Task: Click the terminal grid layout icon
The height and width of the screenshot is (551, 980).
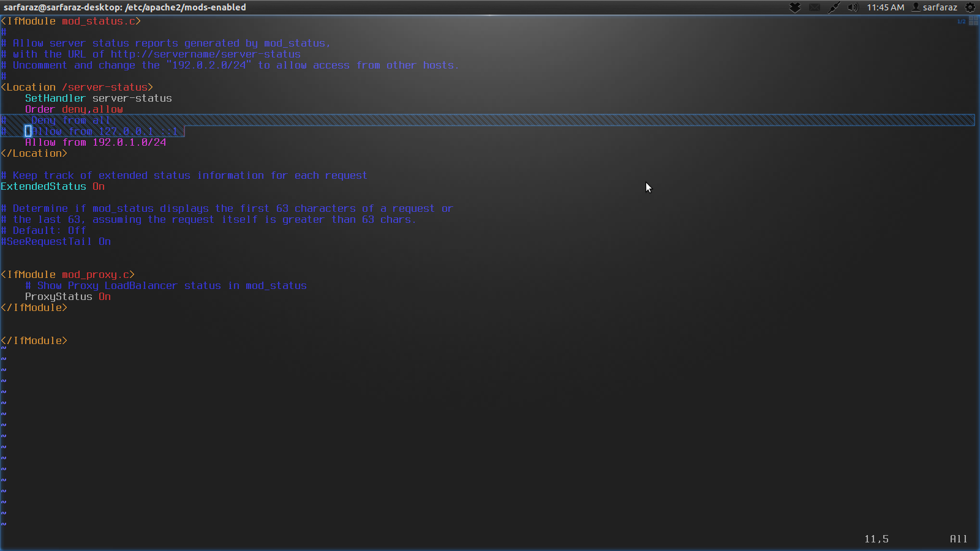Action: tap(973, 21)
